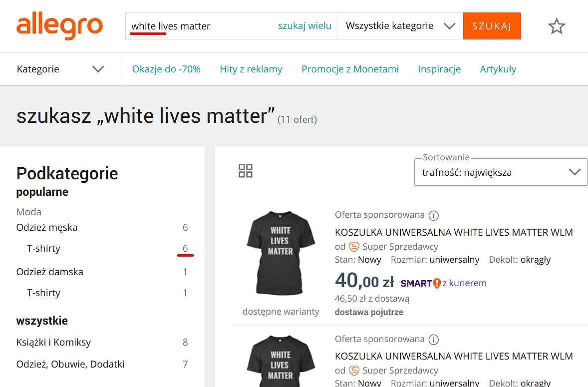Open Artykuły section
This screenshot has height=387, width=588.
coord(498,69)
